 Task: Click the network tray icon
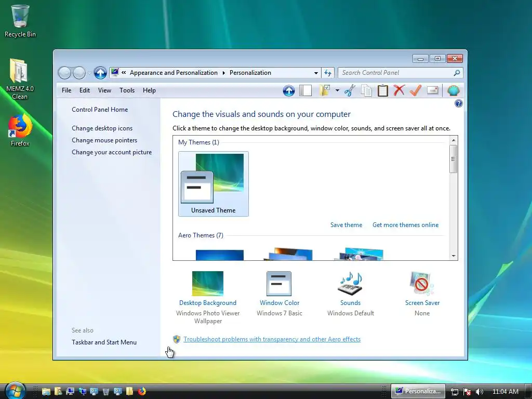click(x=455, y=392)
